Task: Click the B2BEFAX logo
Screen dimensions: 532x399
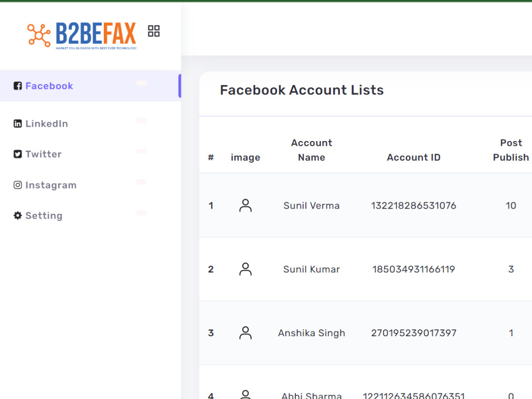Action: (x=82, y=35)
